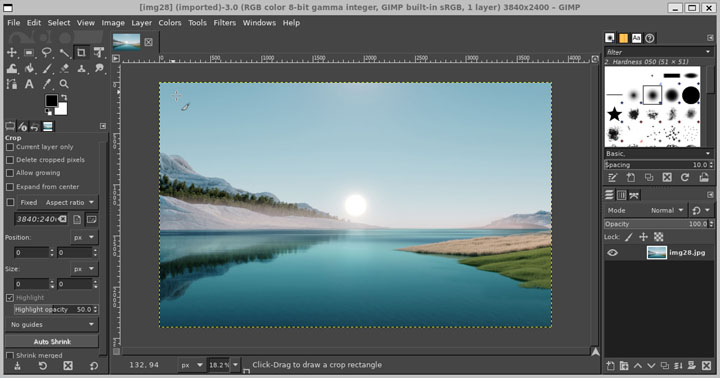
Task: Pick the Eraser tool
Action: (64, 68)
